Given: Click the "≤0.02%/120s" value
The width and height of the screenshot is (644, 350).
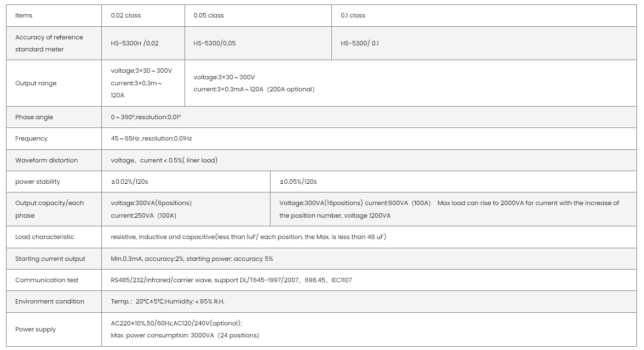Looking at the screenshot, I should (129, 182).
